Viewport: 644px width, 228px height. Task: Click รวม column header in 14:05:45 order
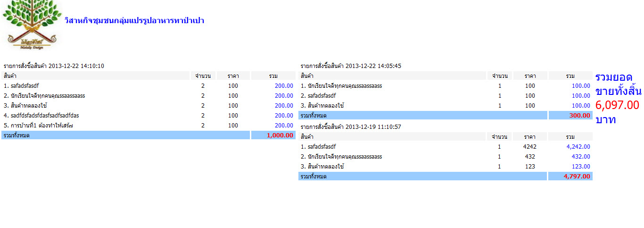click(570, 76)
